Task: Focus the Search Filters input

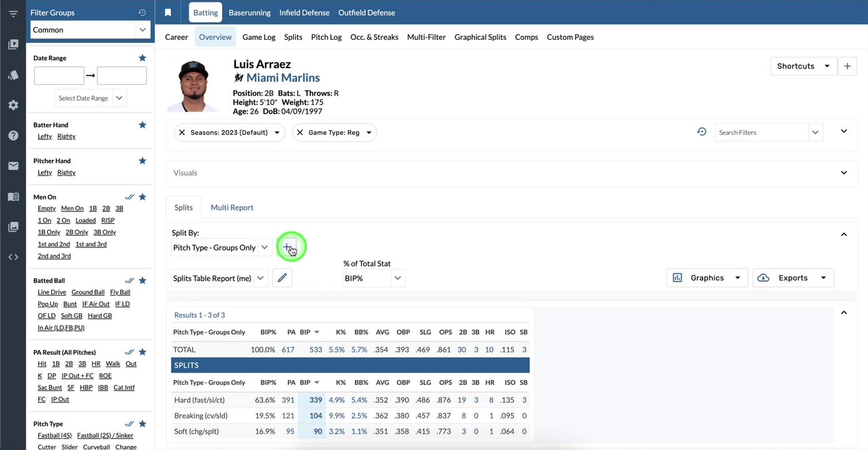Action: [x=762, y=132]
